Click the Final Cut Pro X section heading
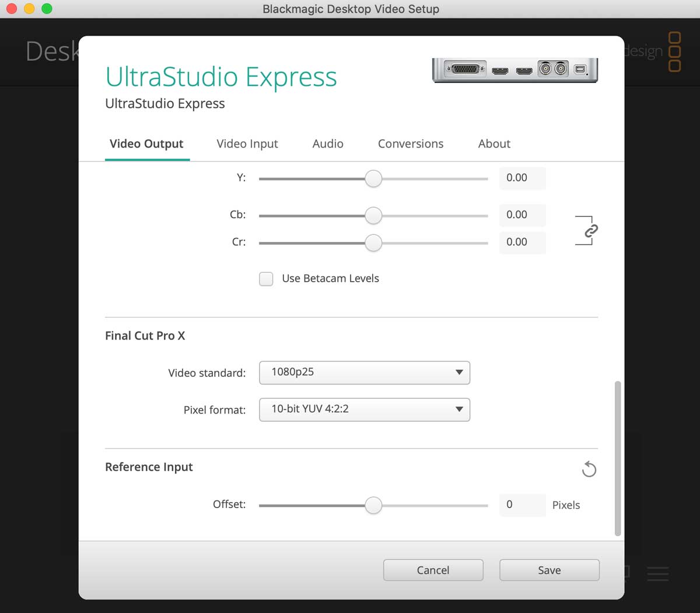The width and height of the screenshot is (700, 613). [145, 335]
